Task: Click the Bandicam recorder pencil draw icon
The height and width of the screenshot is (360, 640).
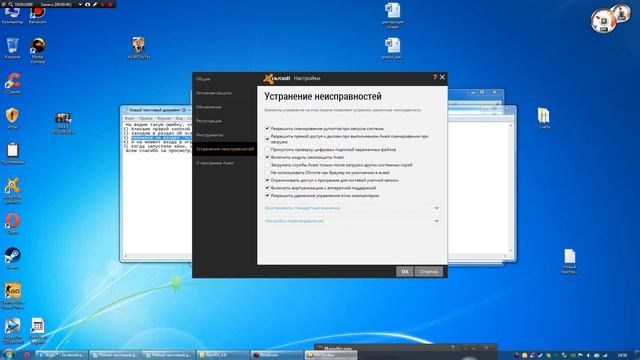Action: (x=95, y=4)
